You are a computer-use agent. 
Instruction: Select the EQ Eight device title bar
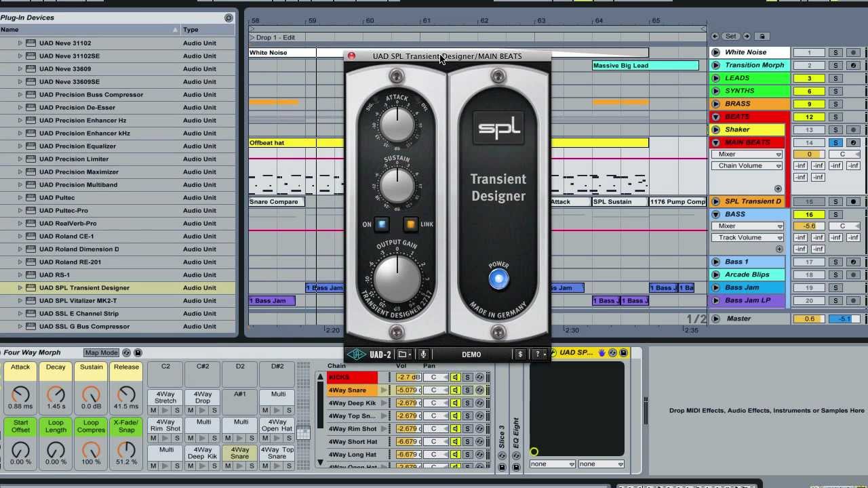[x=515, y=434]
